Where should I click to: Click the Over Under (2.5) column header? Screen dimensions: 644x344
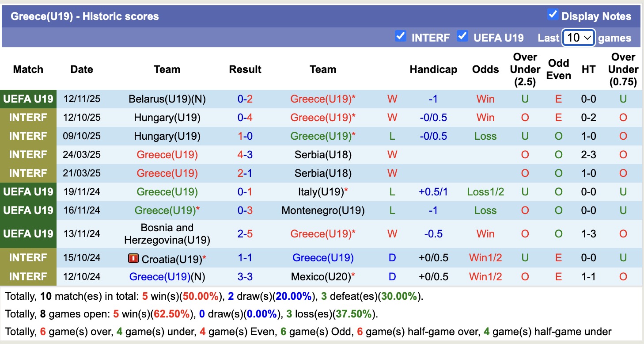[x=525, y=69]
